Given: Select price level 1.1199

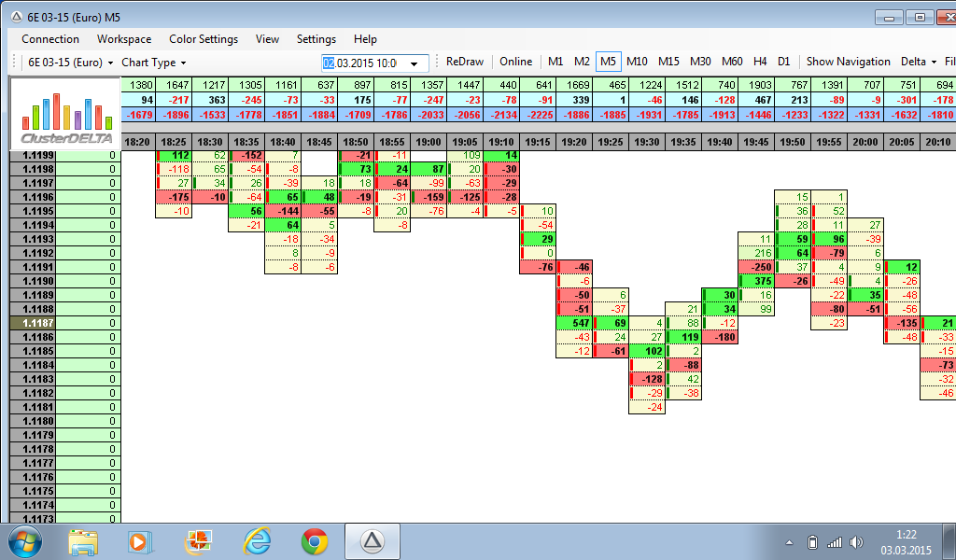Looking at the screenshot, I should [x=33, y=155].
